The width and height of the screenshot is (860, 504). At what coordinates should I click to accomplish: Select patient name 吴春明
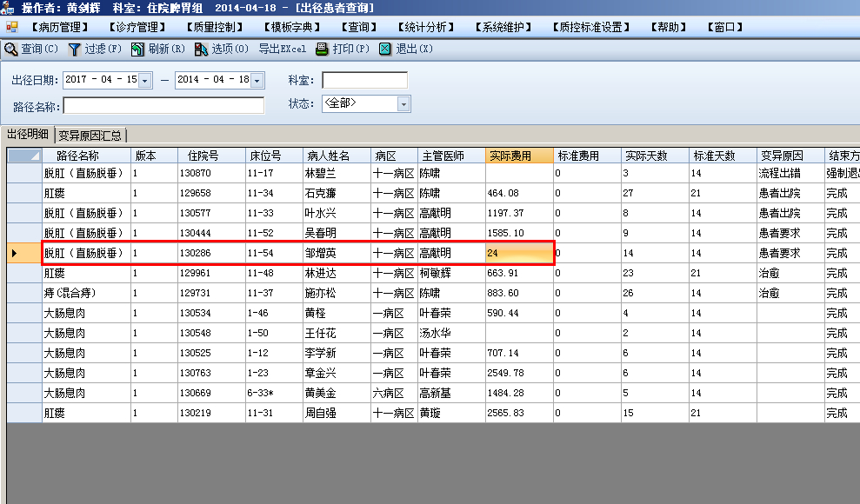[320, 234]
